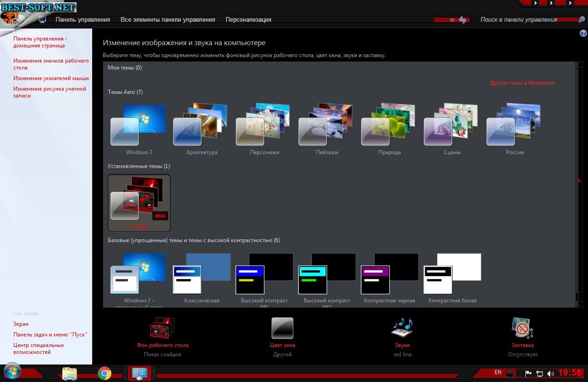The width and height of the screenshot is (588, 382).
Task: Switch input language via EN indicator
Action: point(498,372)
